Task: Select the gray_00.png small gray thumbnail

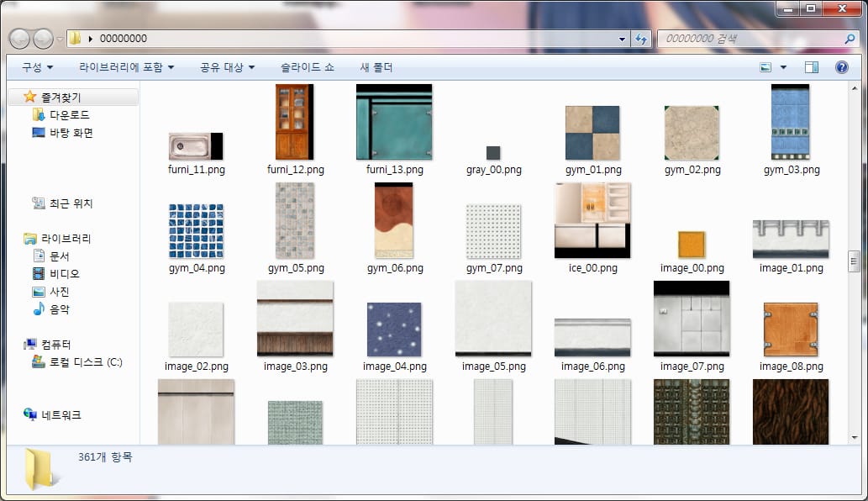Action: pyautogui.click(x=493, y=153)
